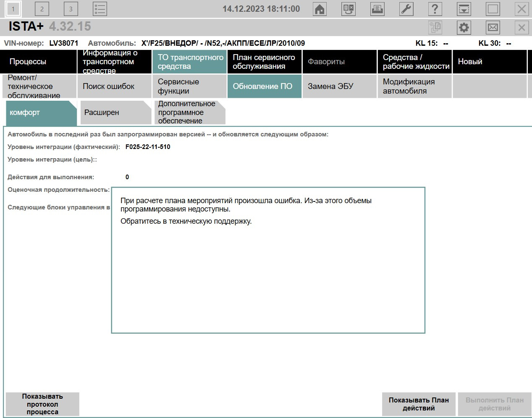The width and height of the screenshot is (532, 418).
Task: Open Средства / рабочие жидкости tab
Action: 414,62
